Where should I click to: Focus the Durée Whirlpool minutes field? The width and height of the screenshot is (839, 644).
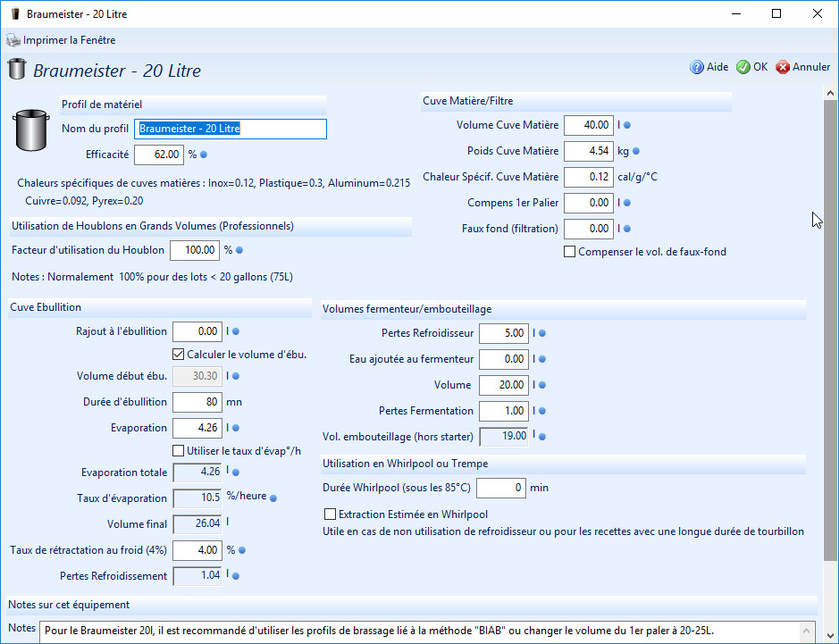(500, 489)
